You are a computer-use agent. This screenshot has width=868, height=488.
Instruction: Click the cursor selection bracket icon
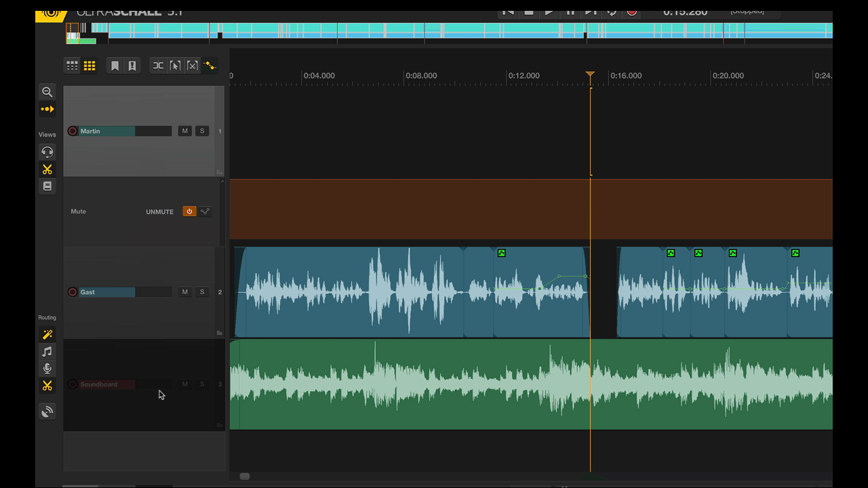[176, 66]
